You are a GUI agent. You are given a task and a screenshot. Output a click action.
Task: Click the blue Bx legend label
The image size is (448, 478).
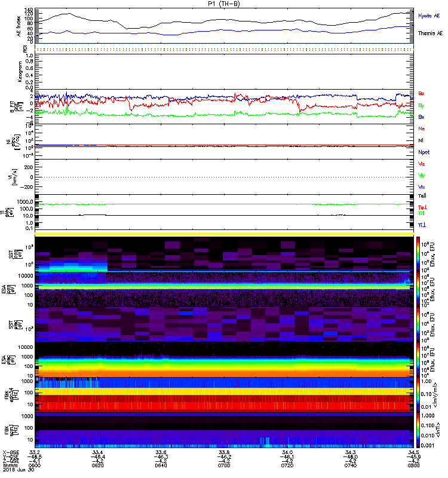click(x=421, y=117)
